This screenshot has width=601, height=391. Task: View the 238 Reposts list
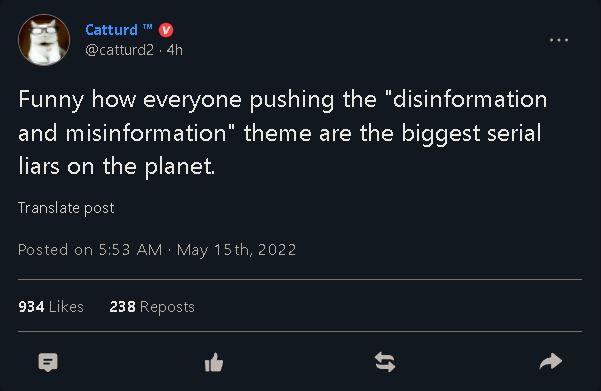click(x=152, y=307)
